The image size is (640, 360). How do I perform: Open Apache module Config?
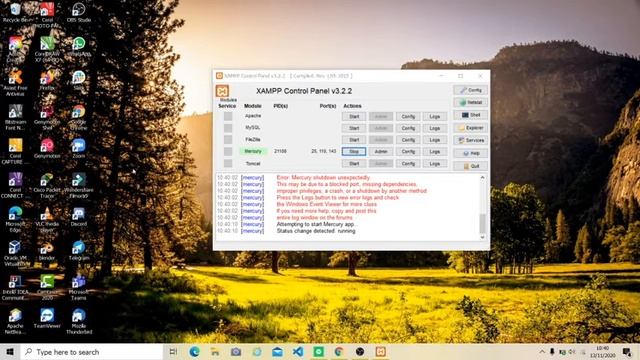click(x=408, y=116)
